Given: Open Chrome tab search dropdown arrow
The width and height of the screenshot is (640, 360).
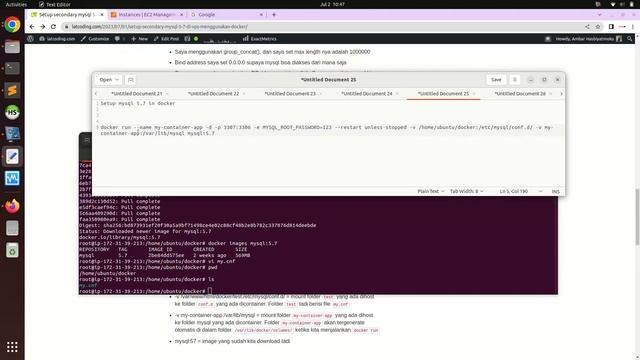Looking at the screenshot, I should pyautogui.click(x=600, y=15).
